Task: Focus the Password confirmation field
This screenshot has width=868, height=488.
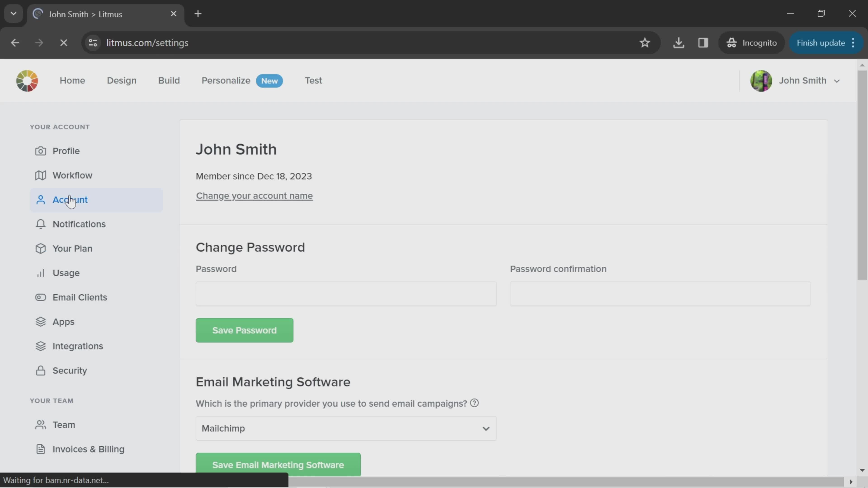Action: (660, 294)
